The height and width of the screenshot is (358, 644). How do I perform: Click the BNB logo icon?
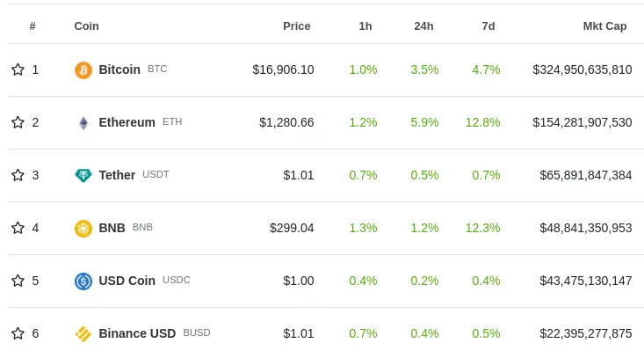[83, 228]
